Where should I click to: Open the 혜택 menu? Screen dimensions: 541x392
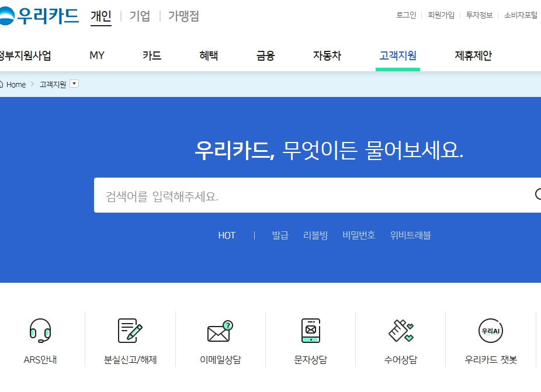(209, 55)
